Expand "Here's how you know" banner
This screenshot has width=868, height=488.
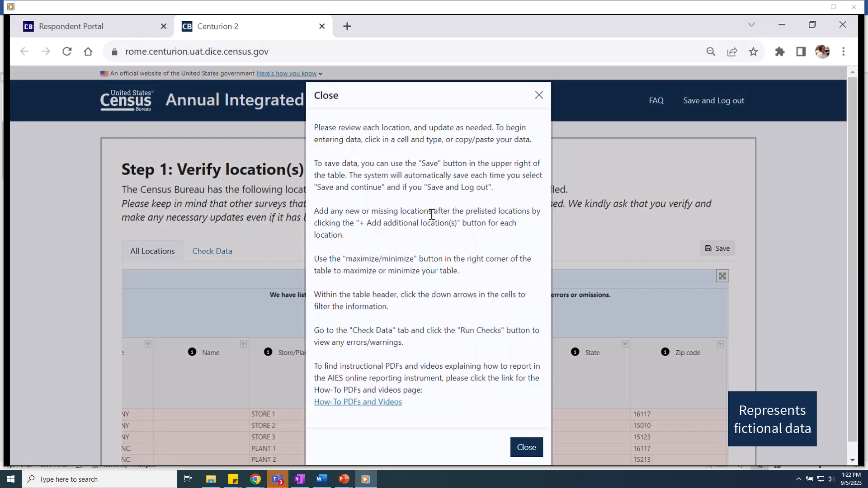[x=289, y=73]
